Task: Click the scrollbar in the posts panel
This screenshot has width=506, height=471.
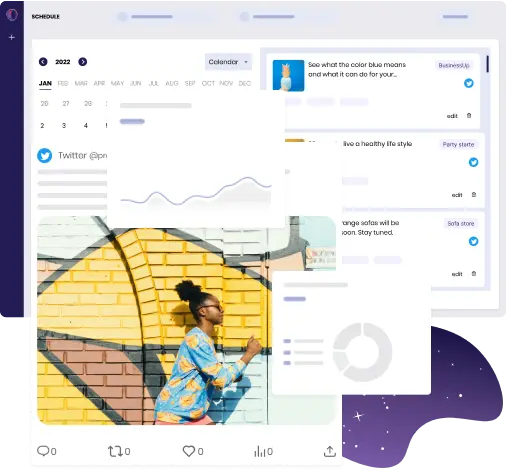Action: (487, 64)
